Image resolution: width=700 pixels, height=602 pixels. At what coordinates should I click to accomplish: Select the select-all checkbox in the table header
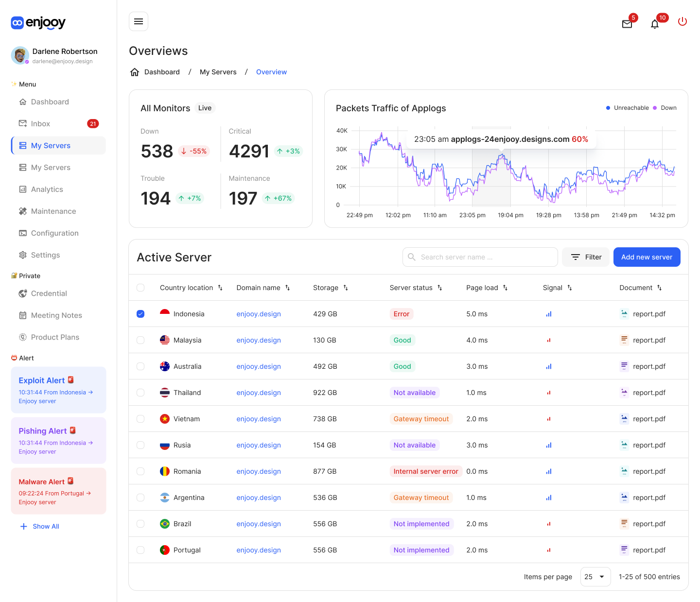pyautogui.click(x=140, y=288)
